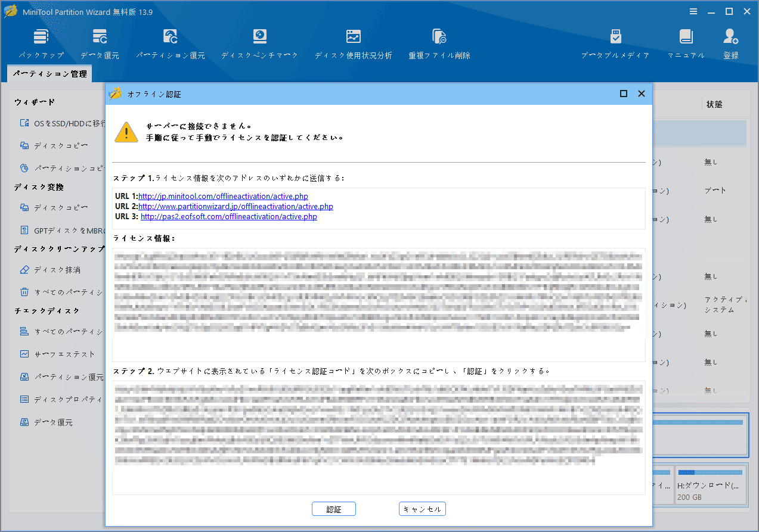This screenshot has width=759, height=532.
Task: Close the オフライン認証 dialog
Action: coord(642,94)
